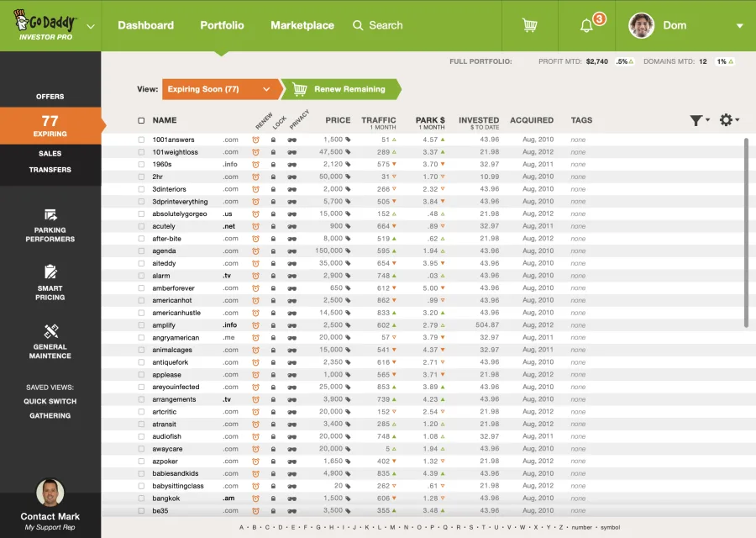Open the Smart Pricing clipboard icon
The image size is (756, 538).
click(50, 272)
